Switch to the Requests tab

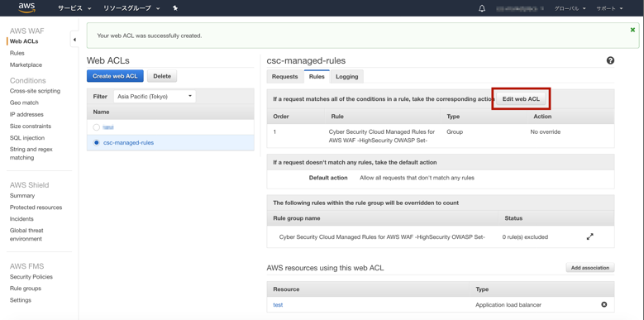coord(284,76)
